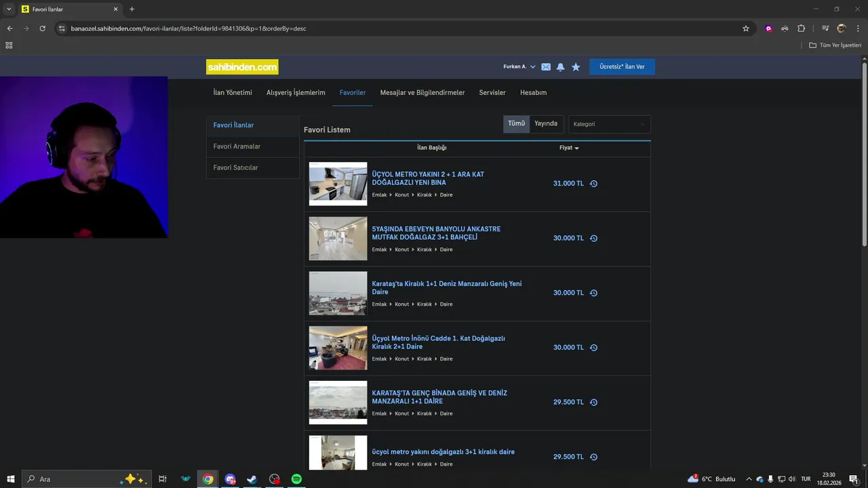Image resolution: width=868 pixels, height=488 pixels.
Task: Reload the page
Action: [x=42, y=28]
